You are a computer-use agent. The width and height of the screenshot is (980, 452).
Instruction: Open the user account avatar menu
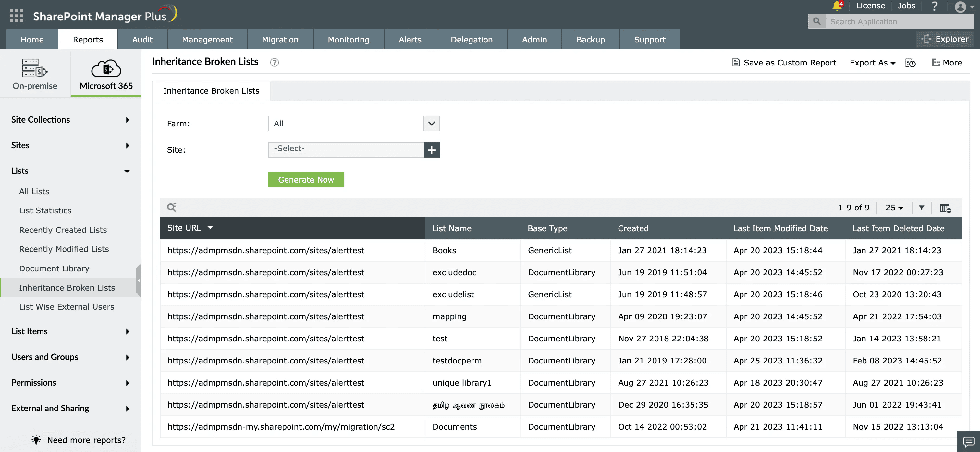pos(964,7)
